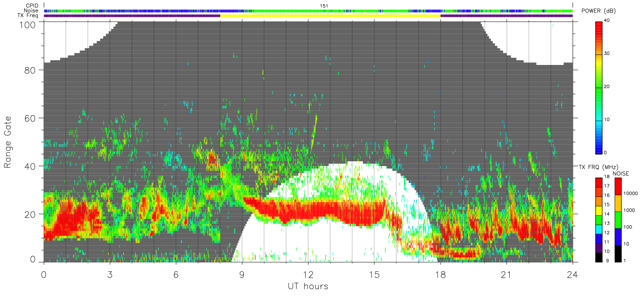This screenshot has width=644, height=297.
Task: Click the green NOISE swatch between 100 and 1000
Action: point(618,219)
